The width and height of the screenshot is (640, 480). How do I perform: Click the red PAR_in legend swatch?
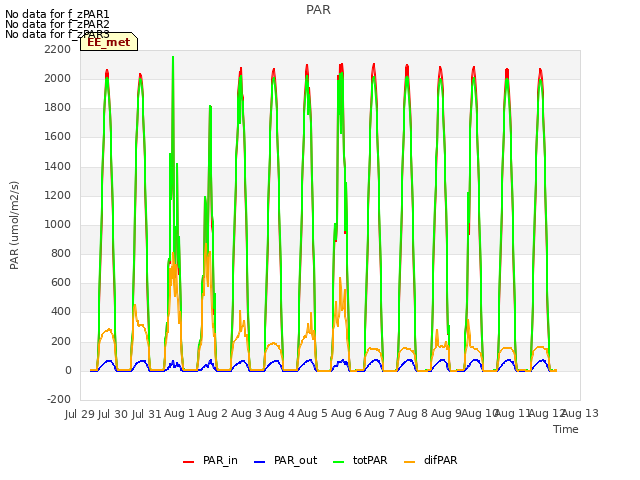point(188,462)
